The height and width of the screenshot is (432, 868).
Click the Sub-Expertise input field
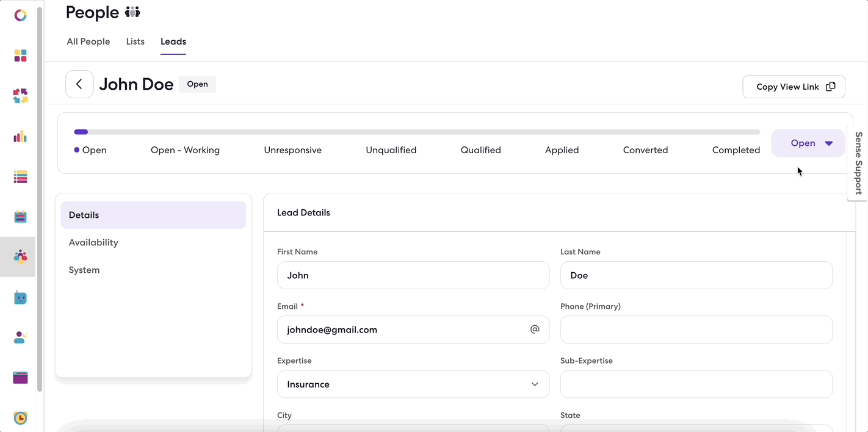(x=696, y=384)
